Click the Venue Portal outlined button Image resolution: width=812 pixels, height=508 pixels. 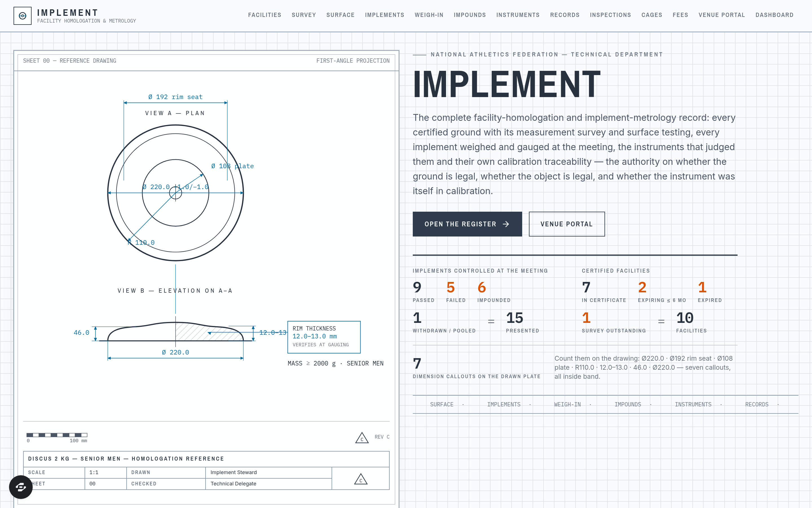567,224
